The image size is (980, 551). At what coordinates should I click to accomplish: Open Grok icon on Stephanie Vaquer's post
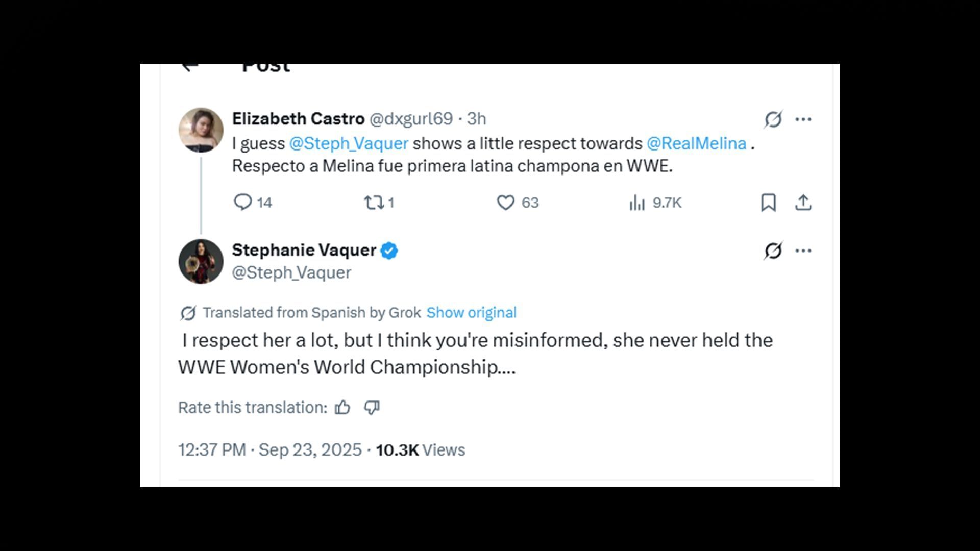773,251
